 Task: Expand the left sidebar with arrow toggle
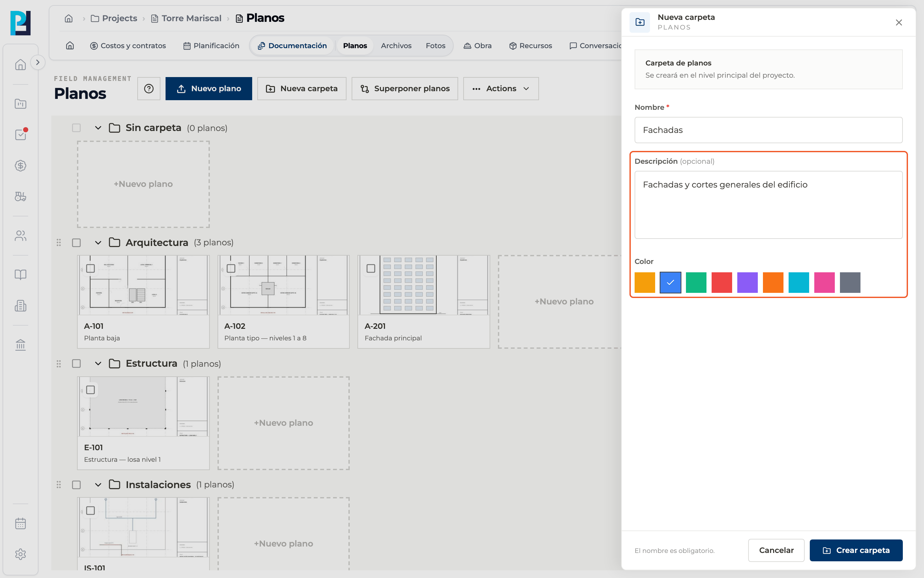click(x=38, y=62)
